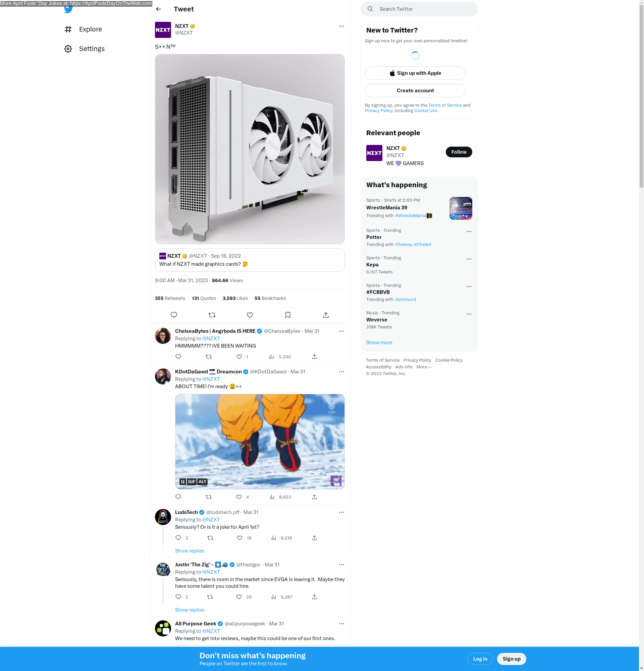Image resolution: width=644 pixels, height=671 pixels.
Task: Open the more options menu on NZXT's tweet
Action: coord(341,26)
